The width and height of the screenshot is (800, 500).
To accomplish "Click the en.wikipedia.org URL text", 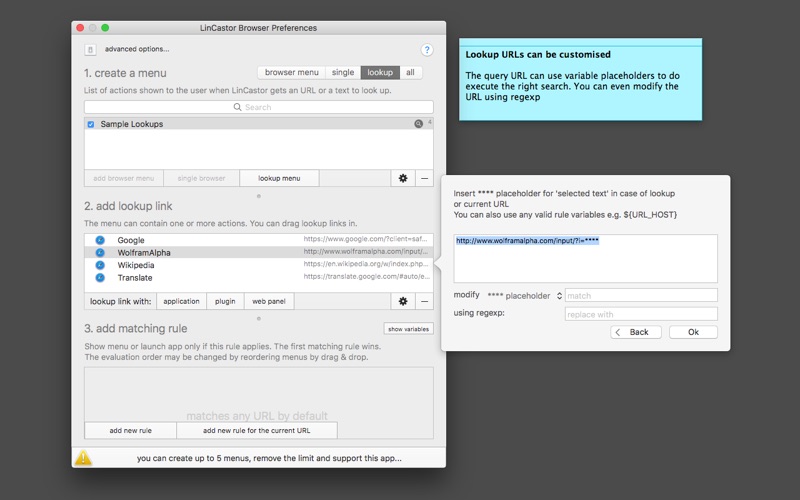I will coord(365,264).
